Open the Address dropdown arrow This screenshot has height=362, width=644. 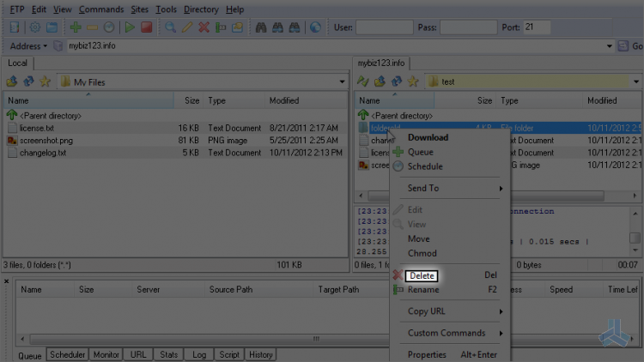pyautogui.click(x=45, y=46)
